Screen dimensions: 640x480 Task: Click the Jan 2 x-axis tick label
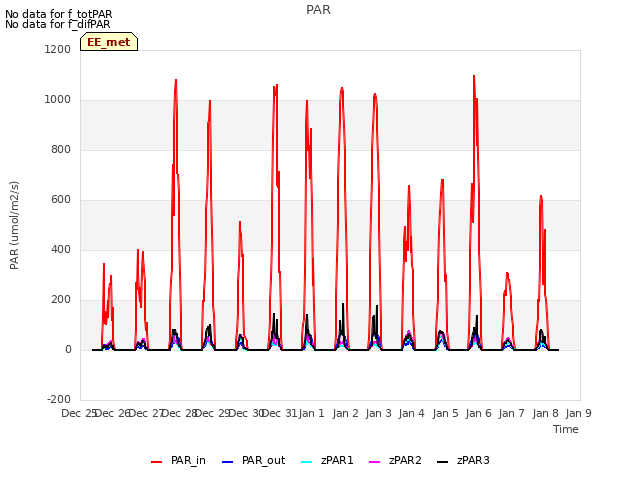pyautogui.click(x=345, y=413)
